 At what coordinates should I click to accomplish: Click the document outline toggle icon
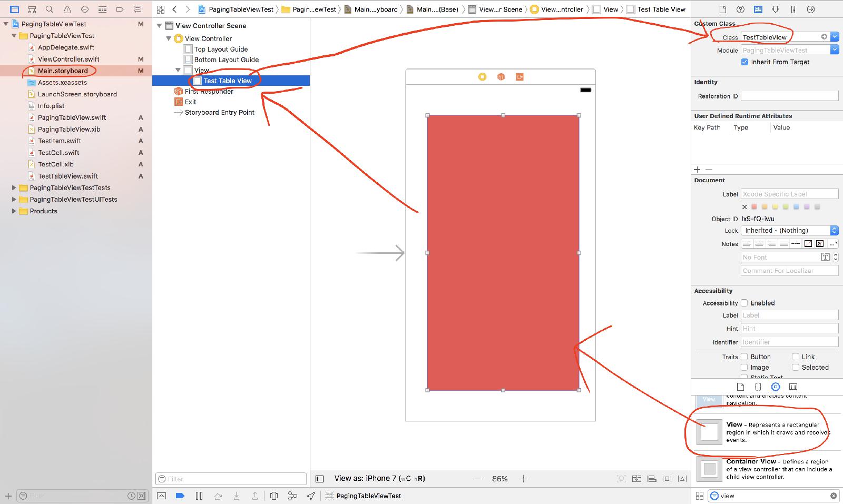pos(319,479)
